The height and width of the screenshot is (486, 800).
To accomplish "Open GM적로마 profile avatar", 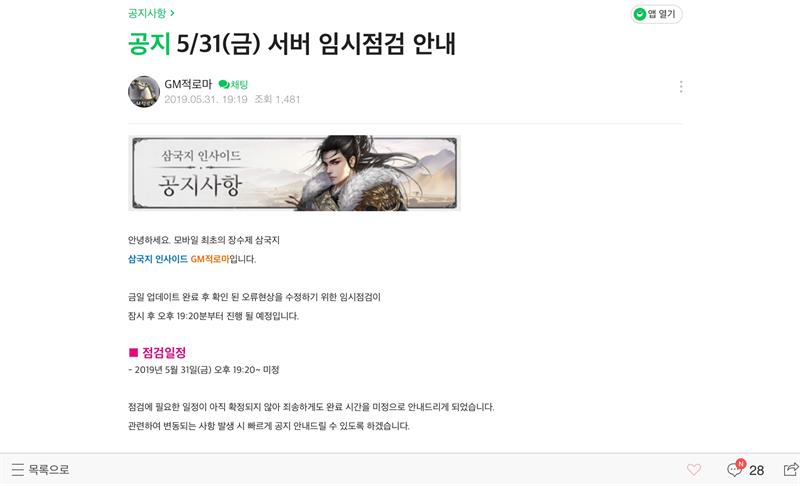I will coord(144,92).
